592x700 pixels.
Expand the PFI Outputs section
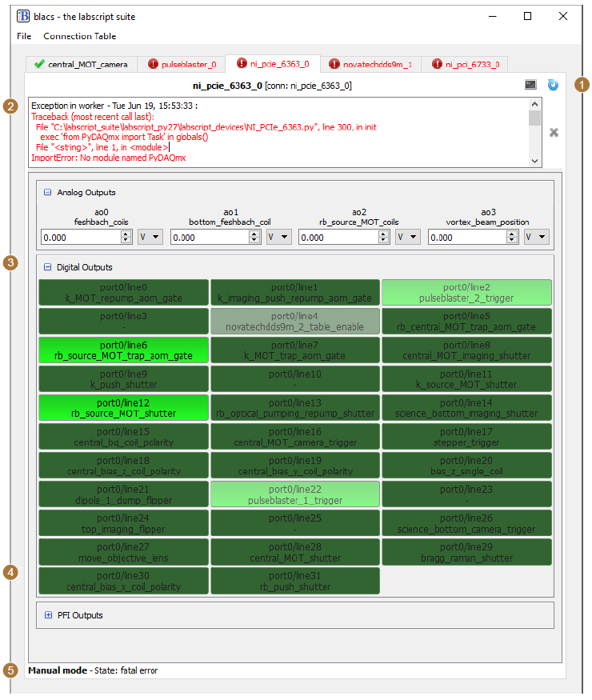(48, 615)
